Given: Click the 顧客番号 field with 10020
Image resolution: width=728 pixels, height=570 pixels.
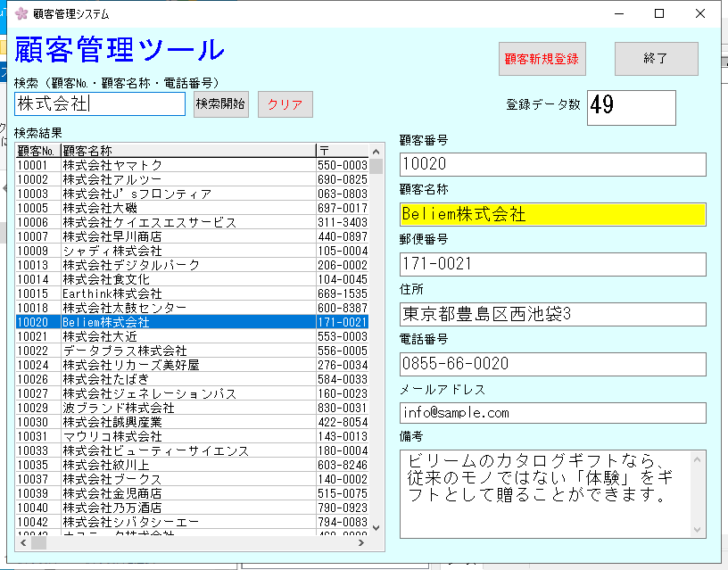Looking at the screenshot, I should (552, 164).
